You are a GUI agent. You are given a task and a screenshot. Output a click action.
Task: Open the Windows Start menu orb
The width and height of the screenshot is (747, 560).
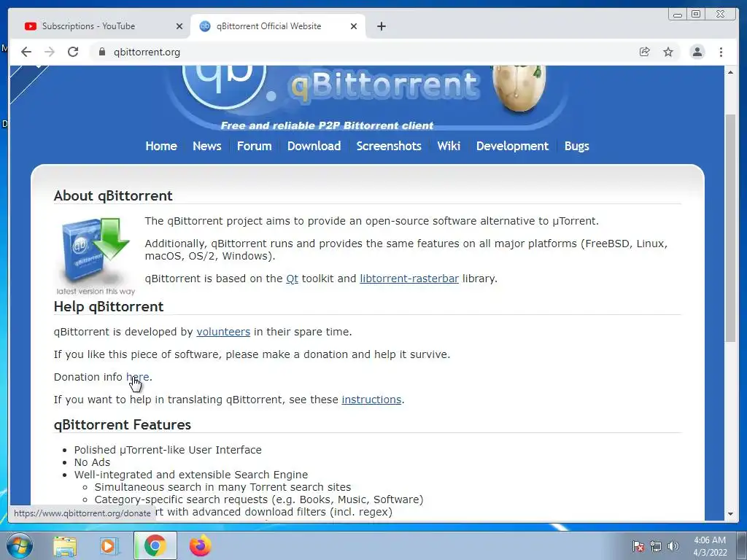coord(19,545)
